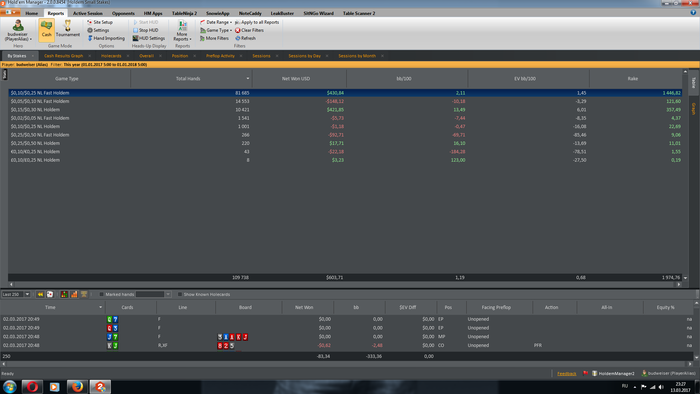
Task: Click the Feedback link
Action: (567, 373)
